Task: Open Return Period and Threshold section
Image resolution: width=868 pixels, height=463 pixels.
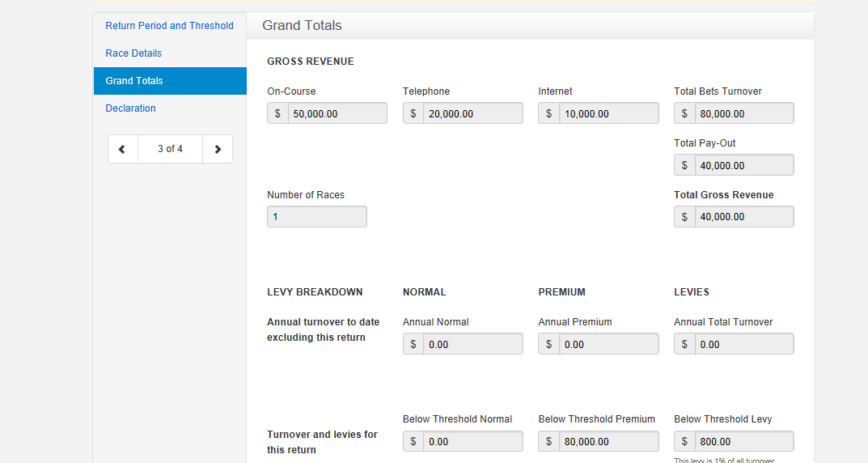Action: click(x=169, y=25)
